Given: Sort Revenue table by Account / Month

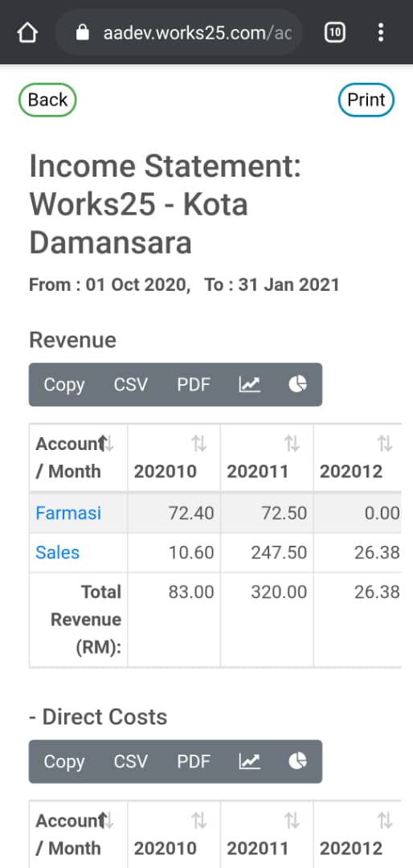Looking at the screenshot, I should click(78, 457).
